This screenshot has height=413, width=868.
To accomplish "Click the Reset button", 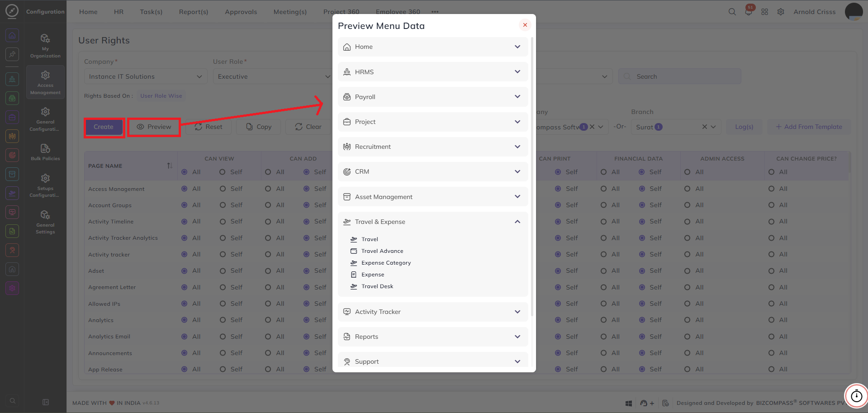I will pos(209,127).
